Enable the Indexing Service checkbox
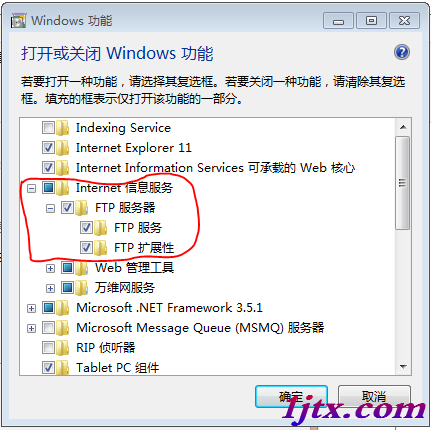Viewport: 431px width, 430px height. click(48, 128)
